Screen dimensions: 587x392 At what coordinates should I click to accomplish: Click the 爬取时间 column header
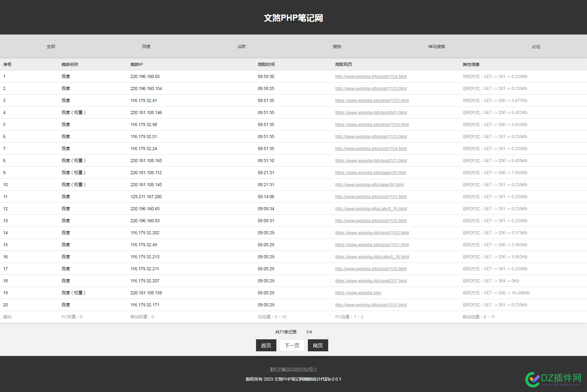[x=266, y=64]
